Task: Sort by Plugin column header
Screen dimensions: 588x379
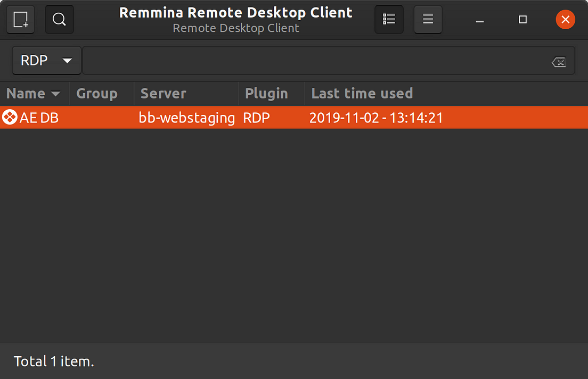Action: pos(272,93)
